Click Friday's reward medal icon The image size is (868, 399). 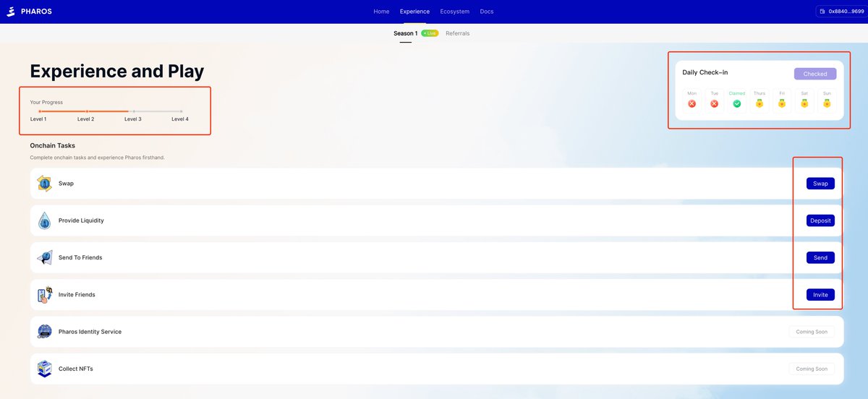pyautogui.click(x=782, y=103)
